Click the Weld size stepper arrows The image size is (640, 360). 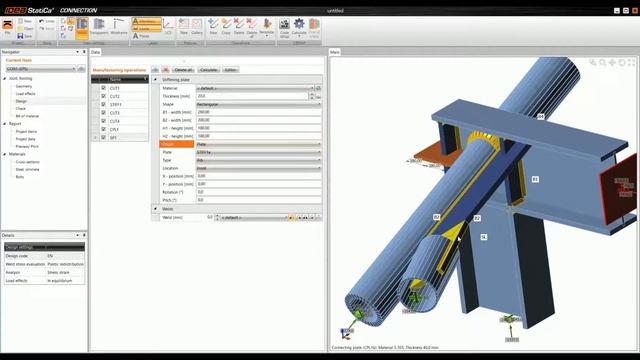(x=217, y=218)
